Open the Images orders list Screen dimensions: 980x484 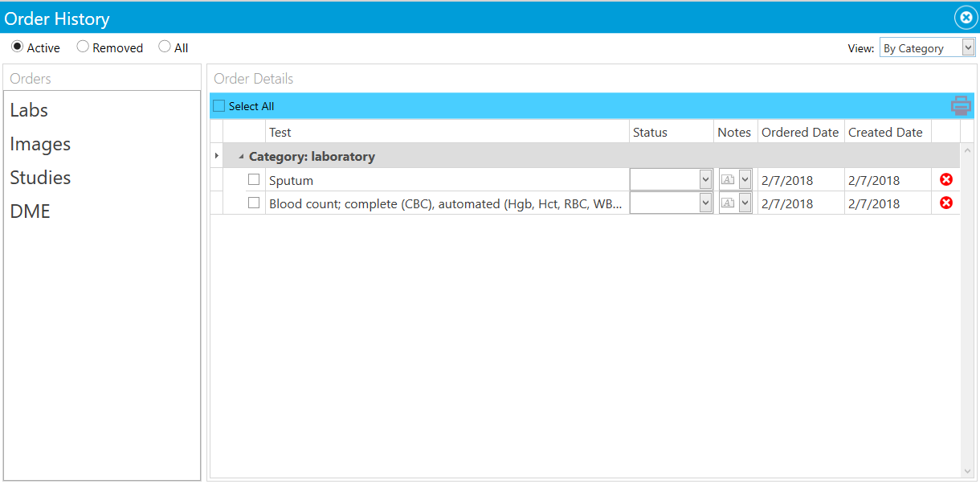[x=40, y=144]
